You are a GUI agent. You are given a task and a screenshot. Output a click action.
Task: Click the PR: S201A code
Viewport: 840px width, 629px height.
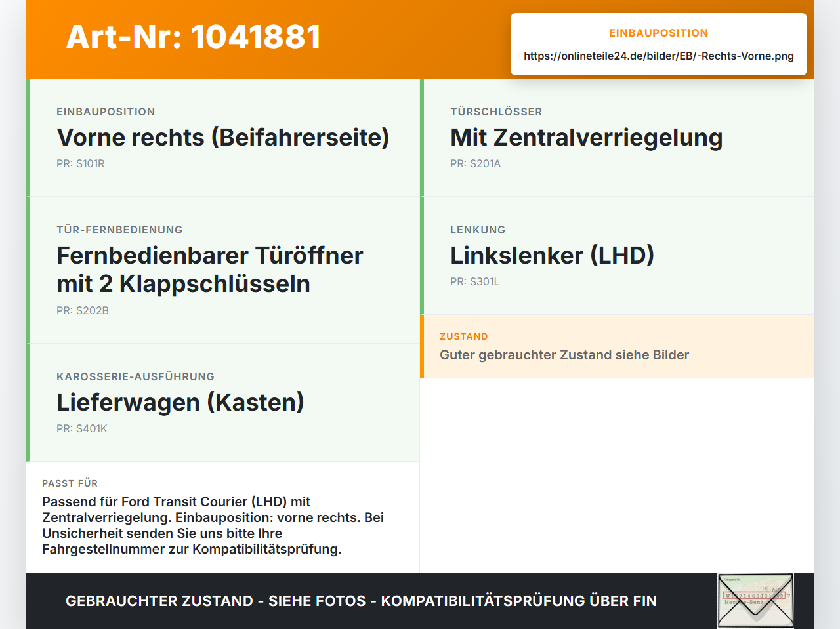point(475,163)
